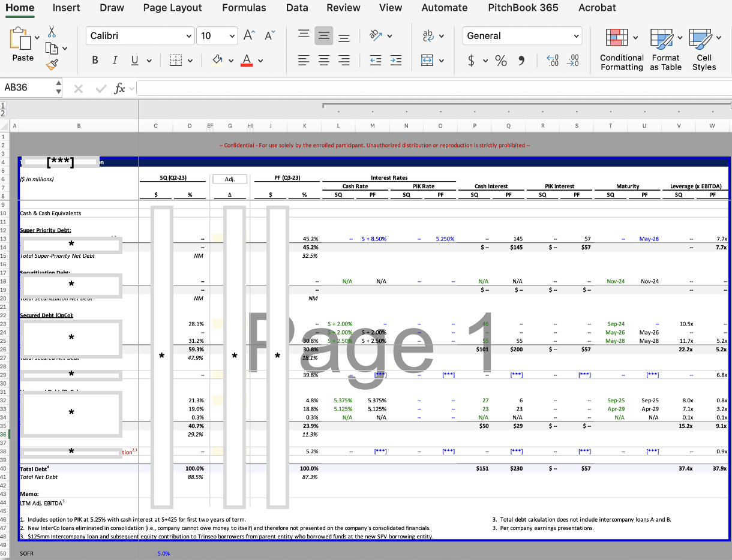
Task: Click the Wrap Text icon
Action: coord(428,35)
